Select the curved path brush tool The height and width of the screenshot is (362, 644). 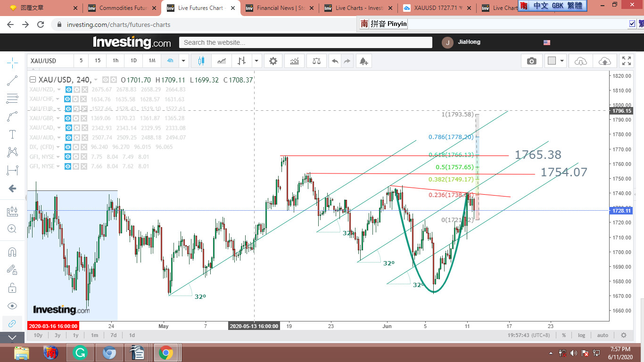click(12, 116)
